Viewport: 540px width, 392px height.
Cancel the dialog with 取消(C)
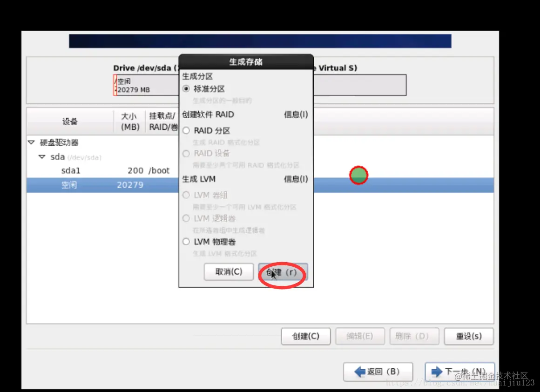click(x=229, y=272)
